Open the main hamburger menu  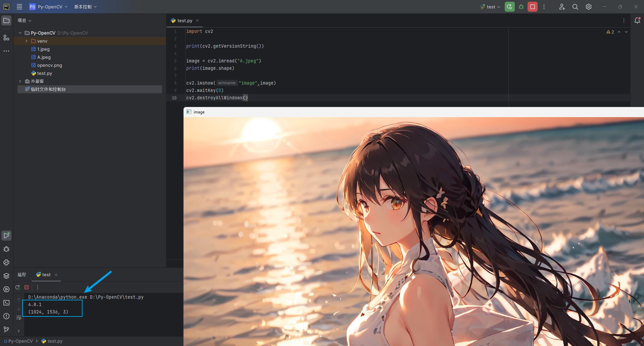[x=19, y=7]
